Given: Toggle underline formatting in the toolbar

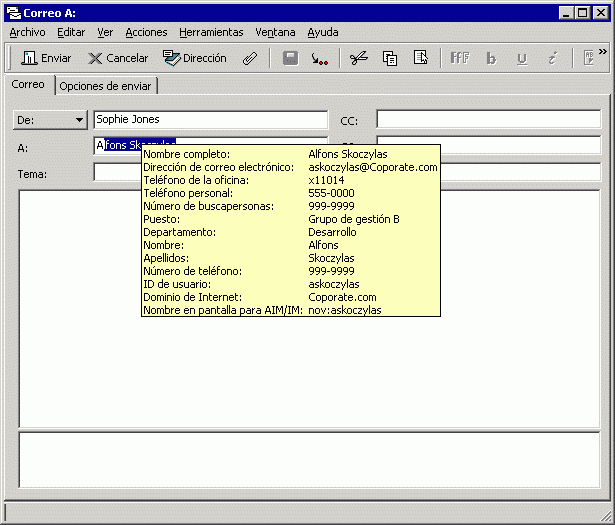Looking at the screenshot, I should 521,58.
